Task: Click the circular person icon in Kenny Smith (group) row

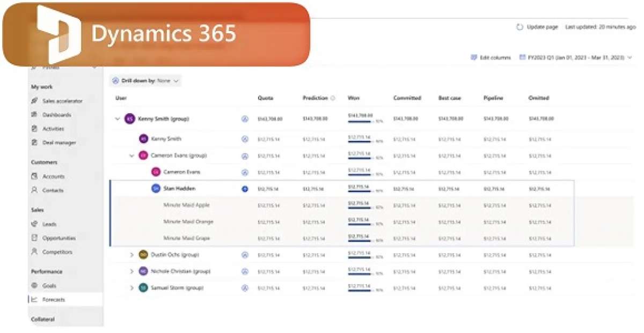Action: 245,119
